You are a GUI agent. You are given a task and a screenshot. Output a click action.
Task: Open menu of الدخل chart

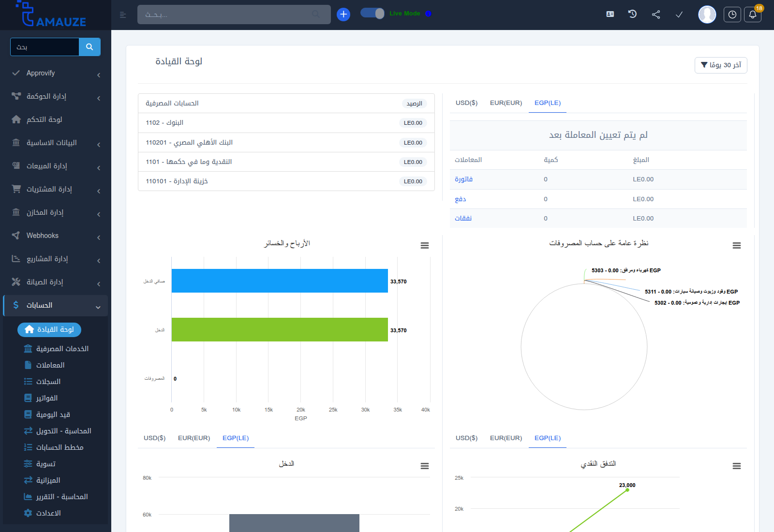tap(425, 466)
